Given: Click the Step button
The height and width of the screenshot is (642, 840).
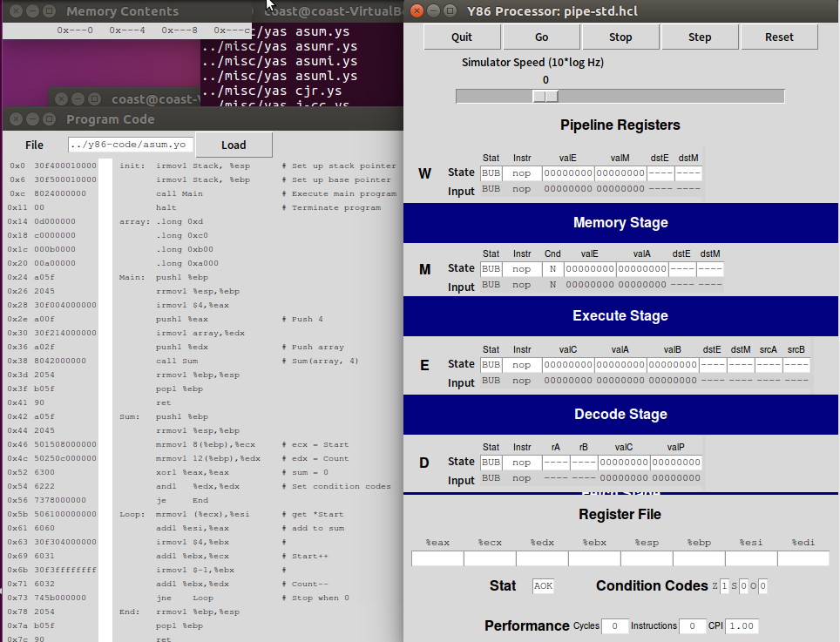Looking at the screenshot, I should pyautogui.click(x=700, y=37).
